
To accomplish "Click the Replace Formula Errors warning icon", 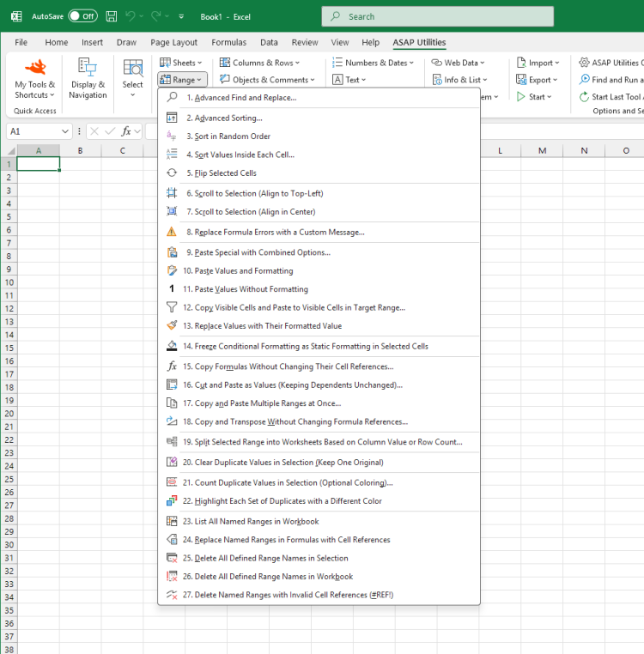I will pyautogui.click(x=172, y=232).
